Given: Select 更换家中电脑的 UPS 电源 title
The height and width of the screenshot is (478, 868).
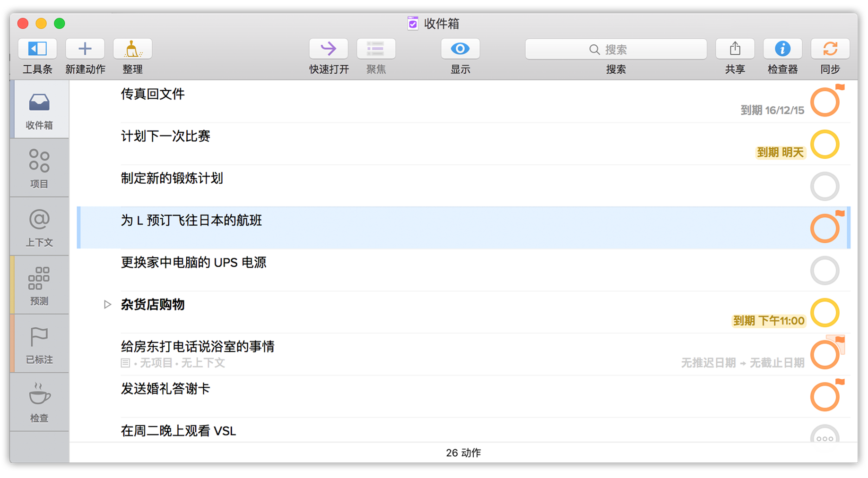Looking at the screenshot, I should coord(193,262).
